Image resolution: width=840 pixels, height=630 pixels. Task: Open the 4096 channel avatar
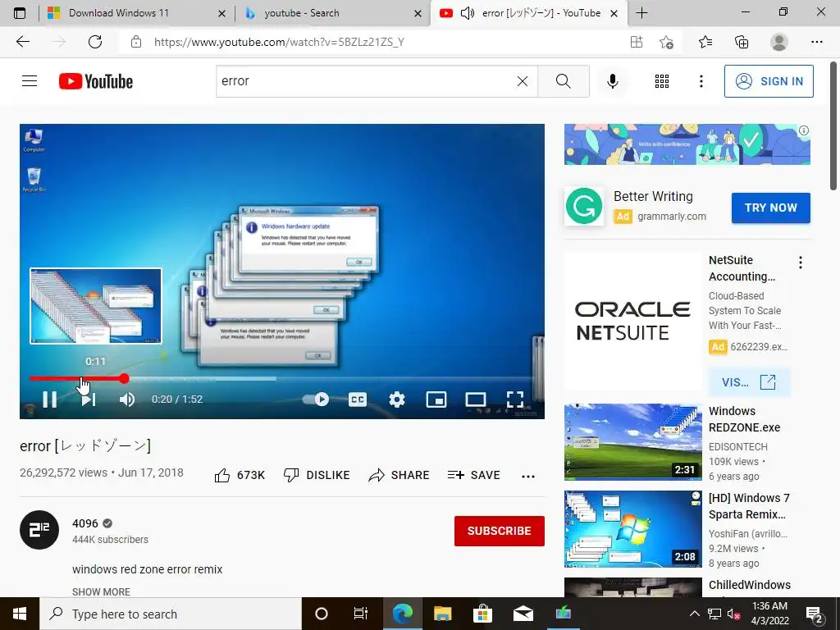coord(39,530)
